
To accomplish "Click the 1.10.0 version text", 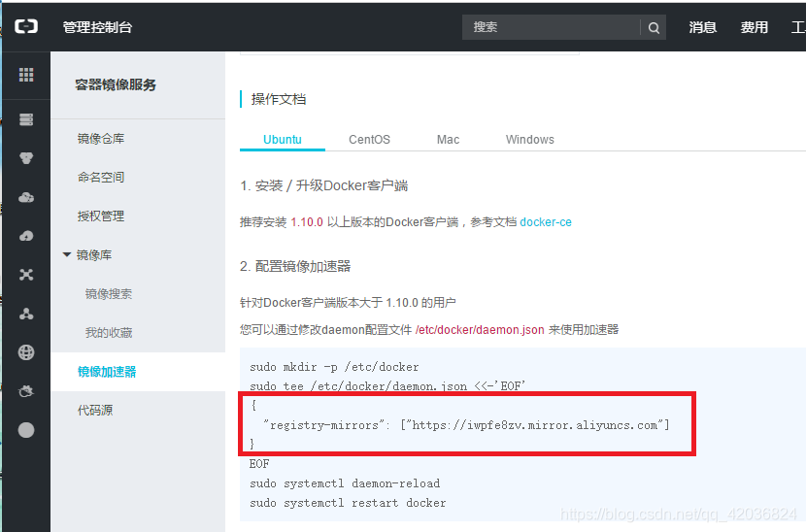I will (x=307, y=222).
